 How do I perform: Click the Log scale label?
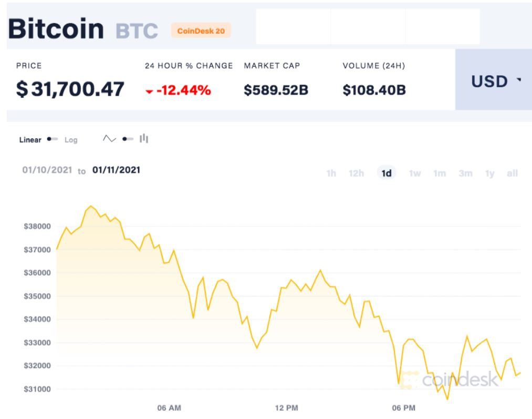71,140
